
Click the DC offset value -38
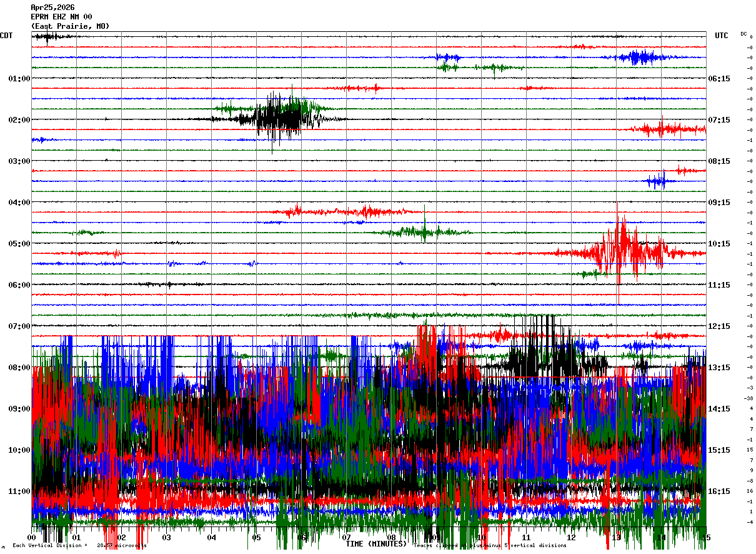(748, 398)
